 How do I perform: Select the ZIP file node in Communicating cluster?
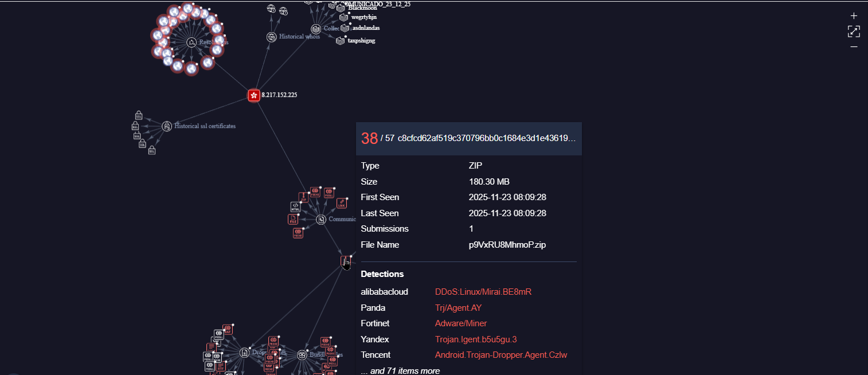303,197
